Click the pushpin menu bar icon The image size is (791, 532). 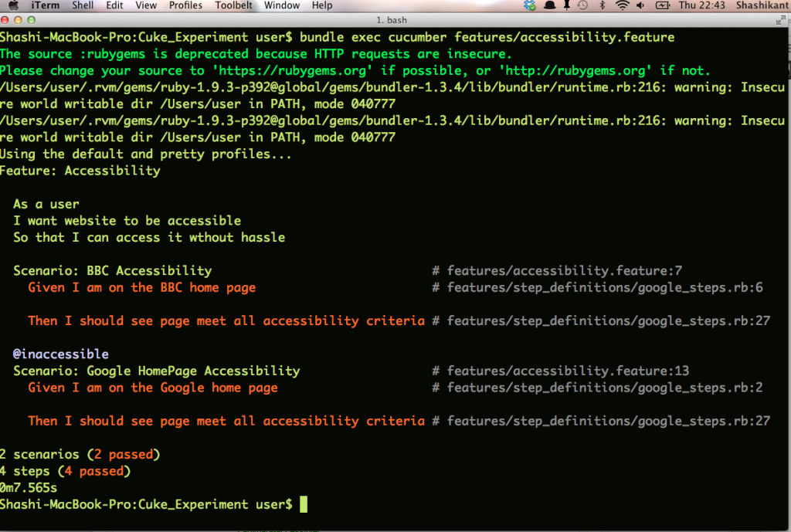566,5
